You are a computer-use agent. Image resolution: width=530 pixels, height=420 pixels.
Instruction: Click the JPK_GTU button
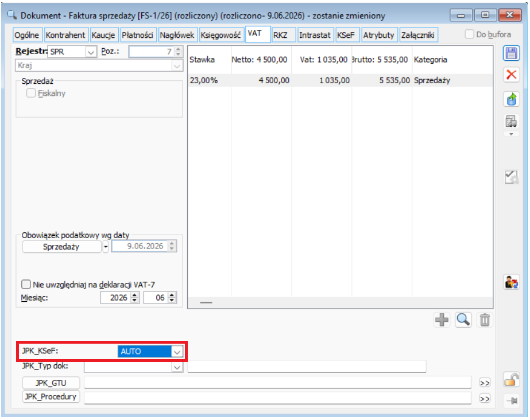51,383
